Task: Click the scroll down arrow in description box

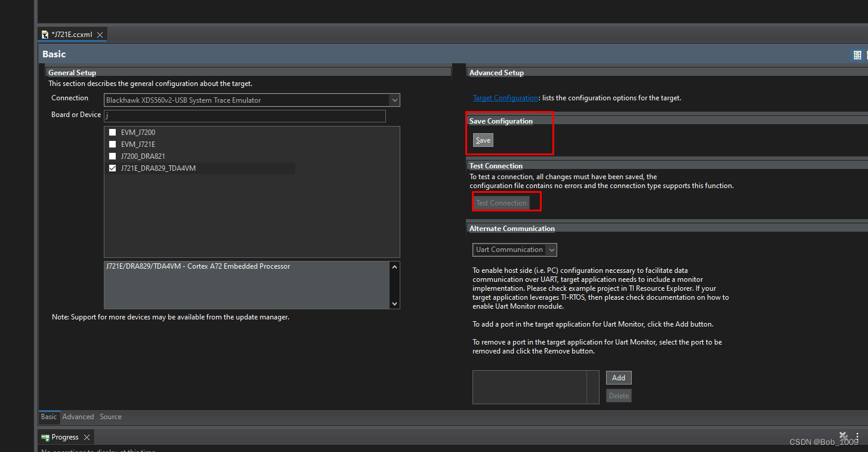Action: coord(394,303)
